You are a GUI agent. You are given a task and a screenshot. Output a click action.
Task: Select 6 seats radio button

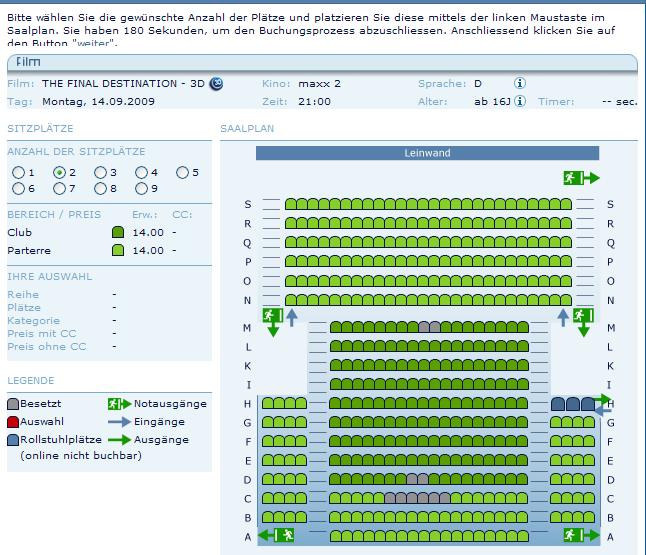[x=18, y=189]
